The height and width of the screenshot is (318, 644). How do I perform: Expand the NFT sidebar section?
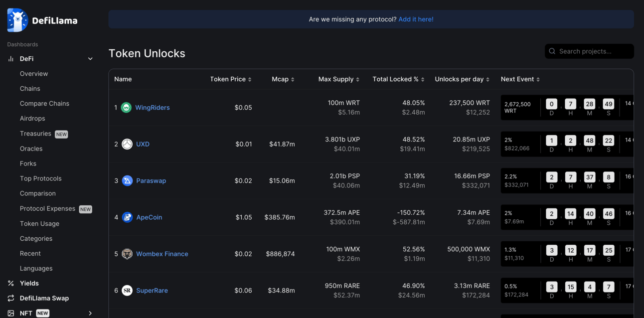90,313
